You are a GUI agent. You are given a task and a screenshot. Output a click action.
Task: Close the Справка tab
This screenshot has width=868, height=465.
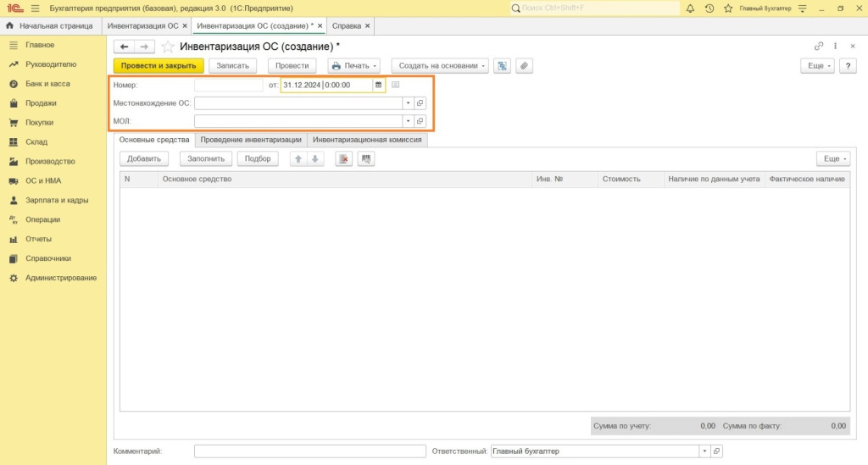point(368,26)
